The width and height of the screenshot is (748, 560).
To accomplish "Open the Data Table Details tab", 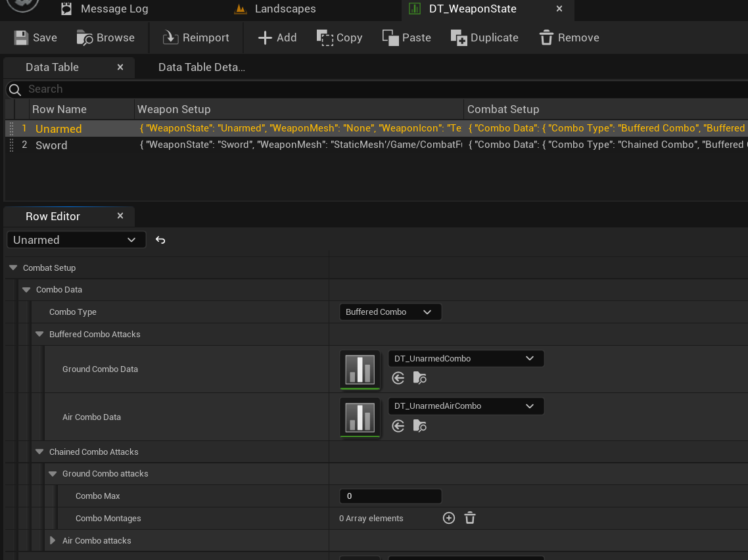I will pos(201,67).
